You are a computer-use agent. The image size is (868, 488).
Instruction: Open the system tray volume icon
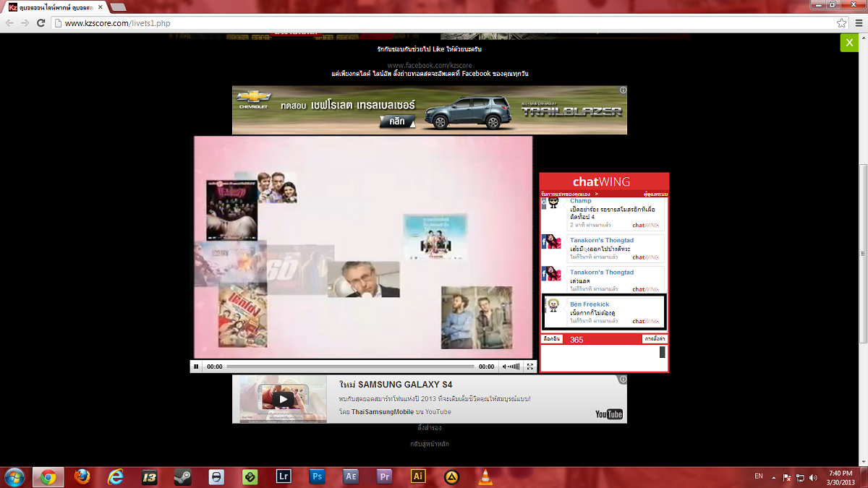point(813,477)
